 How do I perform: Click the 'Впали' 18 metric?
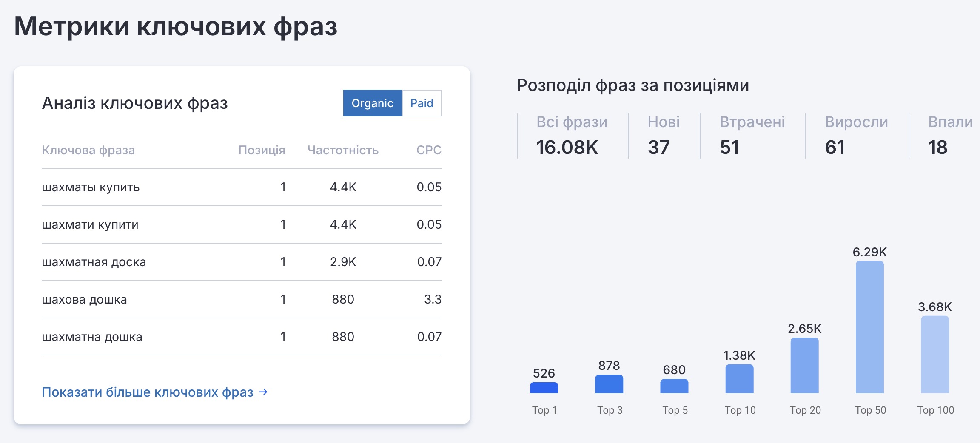950,136
